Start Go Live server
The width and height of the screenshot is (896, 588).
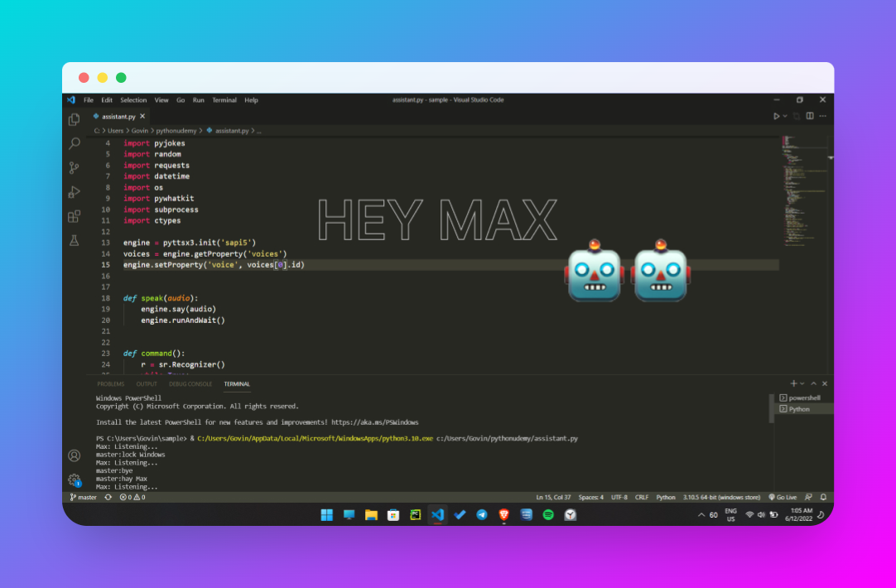783,497
